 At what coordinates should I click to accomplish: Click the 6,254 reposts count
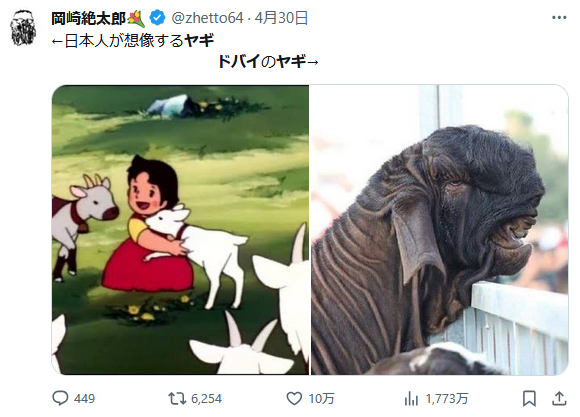coord(206,398)
